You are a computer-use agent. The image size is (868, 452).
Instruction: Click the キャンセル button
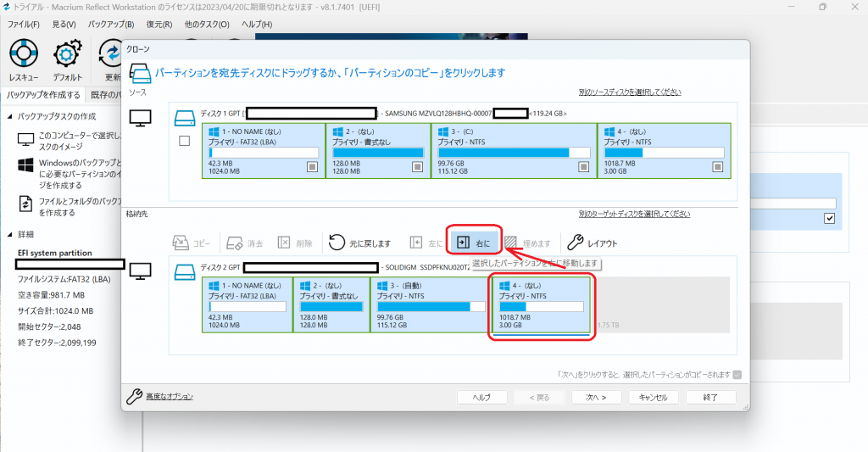pyautogui.click(x=654, y=397)
